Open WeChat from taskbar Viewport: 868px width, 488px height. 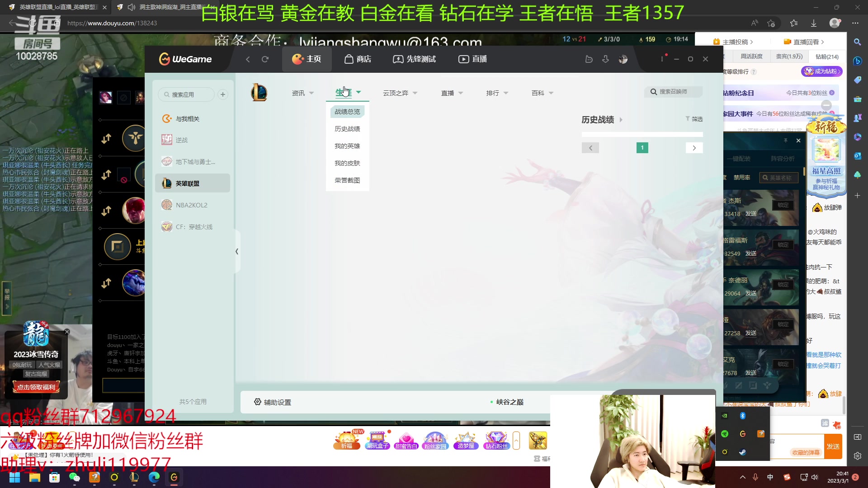pos(74,477)
